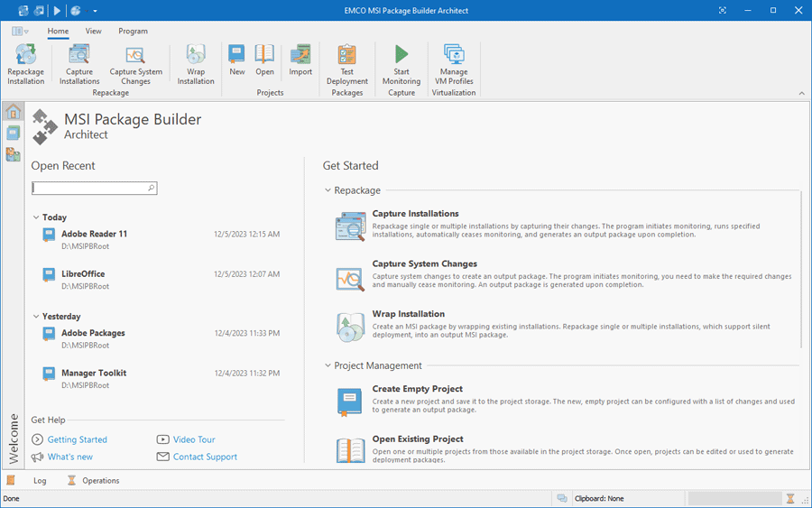Click the hourglass icon in status bar
This screenshot has height=508, width=812.
[x=790, y=499]
